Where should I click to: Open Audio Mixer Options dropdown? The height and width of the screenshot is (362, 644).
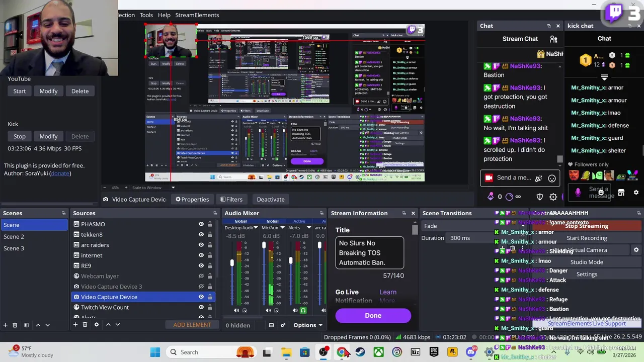coord(307,325)
